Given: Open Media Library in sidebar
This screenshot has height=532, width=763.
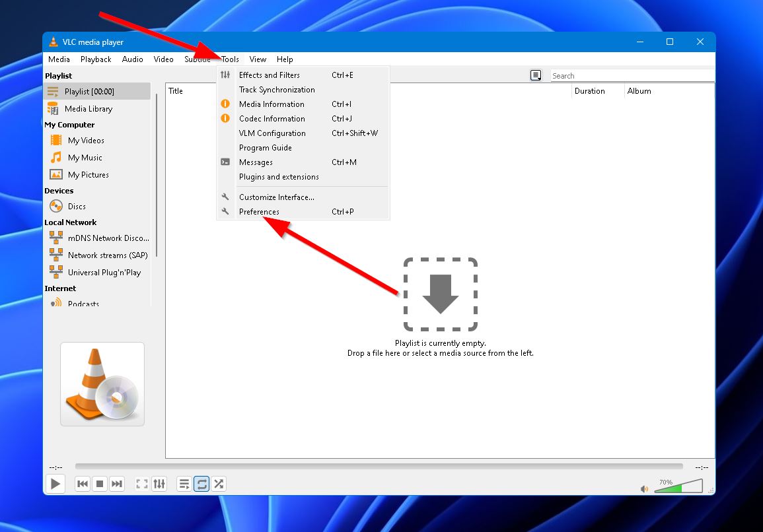Looking at the screenshot, I should coord(97,109).
